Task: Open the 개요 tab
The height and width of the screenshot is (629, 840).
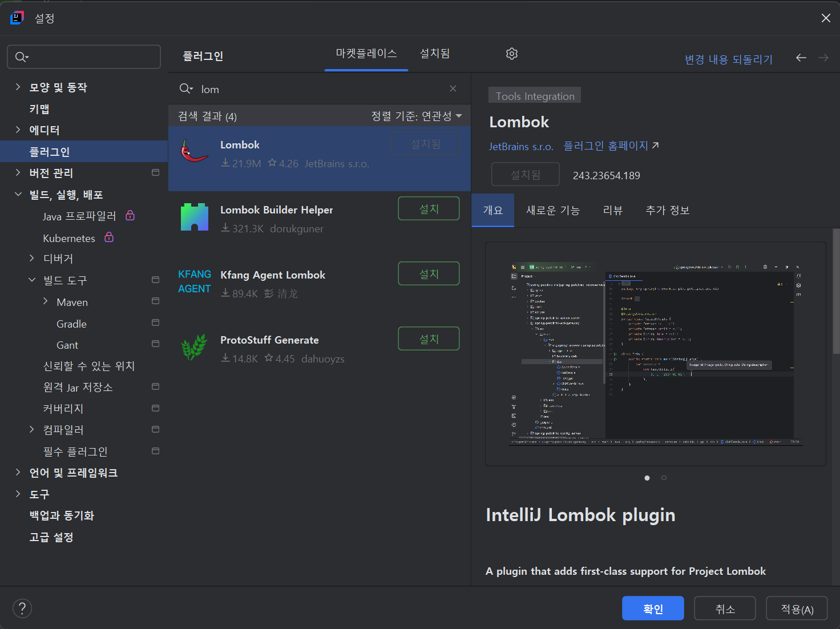Action: [493, 210]
